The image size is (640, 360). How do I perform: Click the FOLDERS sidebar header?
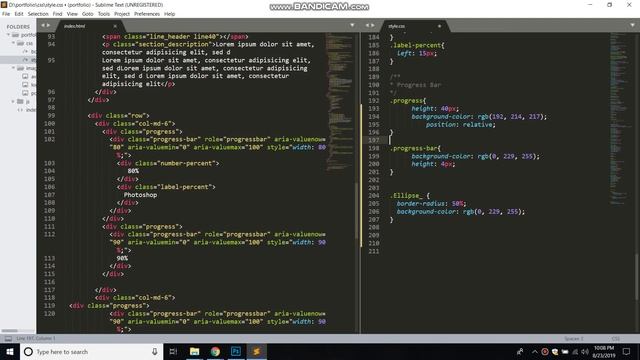coord(18,27)
